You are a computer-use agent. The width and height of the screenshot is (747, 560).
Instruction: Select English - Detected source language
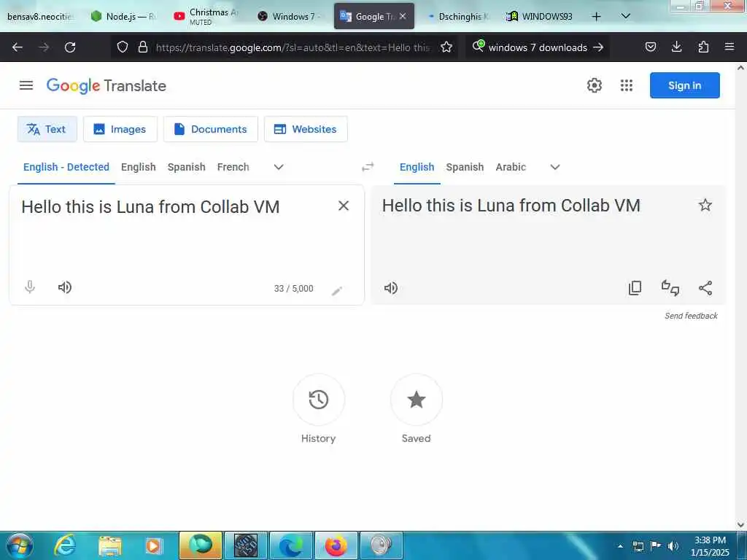click(66, 167)
